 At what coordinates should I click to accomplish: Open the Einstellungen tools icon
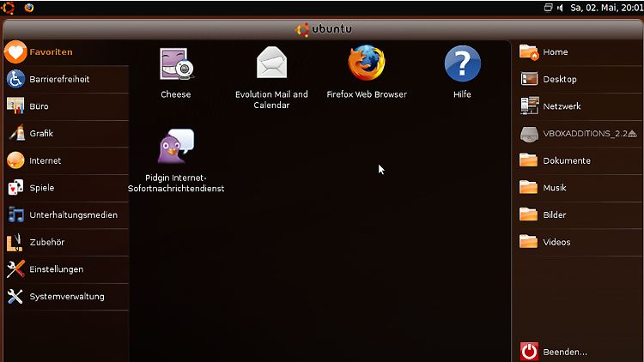[15, 269]
